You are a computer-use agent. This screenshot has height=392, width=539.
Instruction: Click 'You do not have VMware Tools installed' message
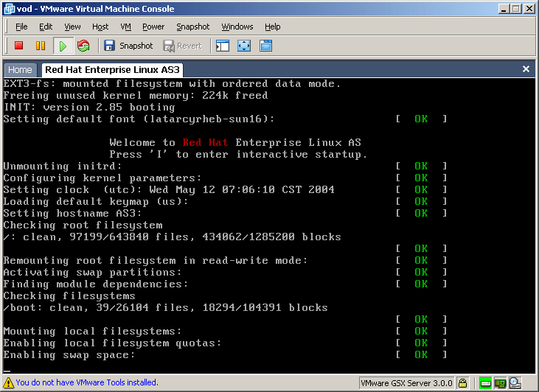click(87, 382)
